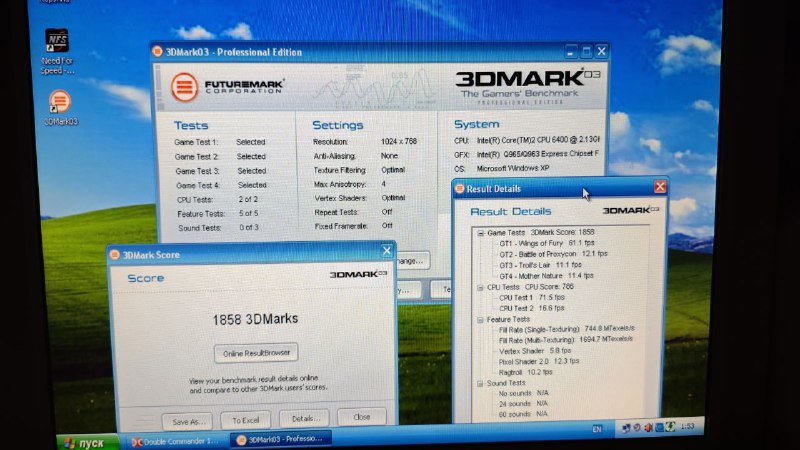This screenshot has height=450, width=800.
Task: Click the 1858 3DMarks score text
Action: (x=255, y=319)
